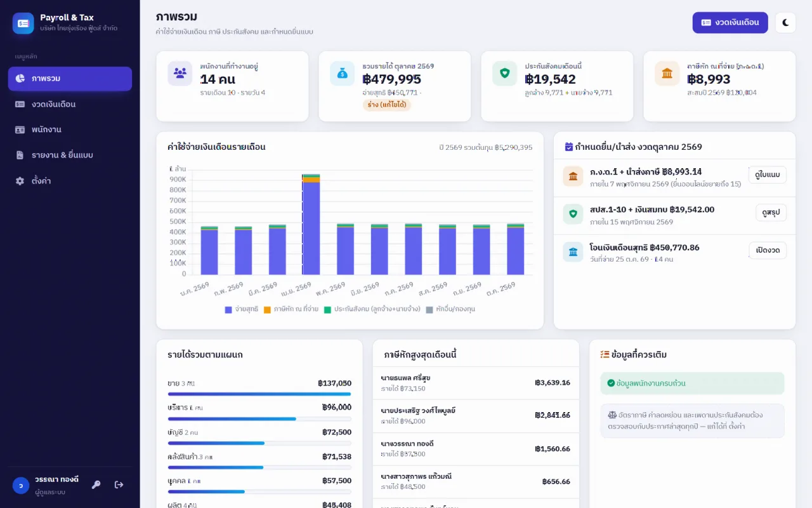This screenshot has width=812, height=508.
Task: Click the เปิดงวด button for net salary transfer
Action: [x=768, y=250]
